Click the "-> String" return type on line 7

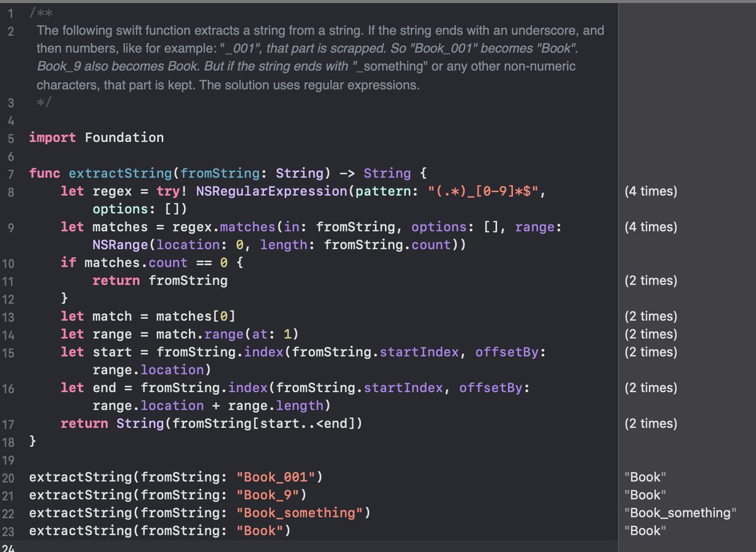click(x=375, y=173)
